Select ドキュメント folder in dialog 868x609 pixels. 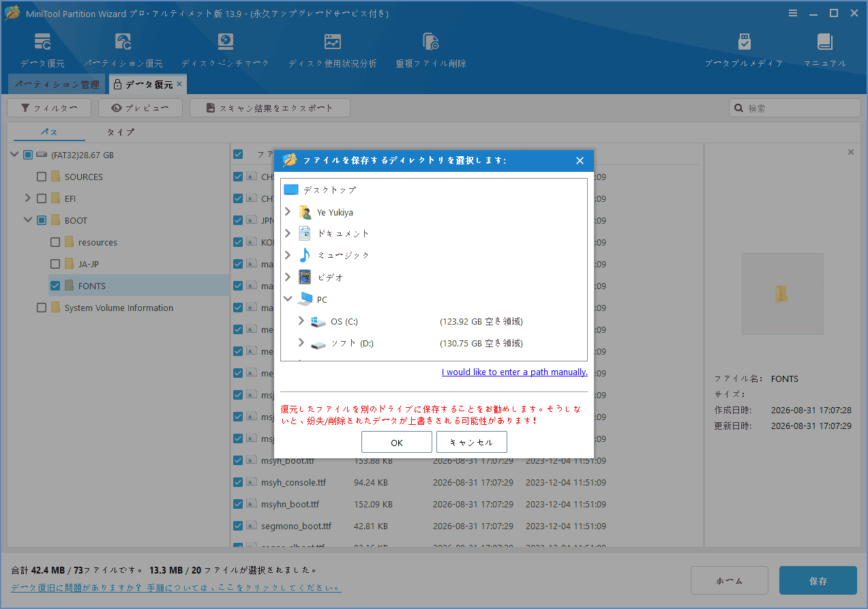click(334, 233)
